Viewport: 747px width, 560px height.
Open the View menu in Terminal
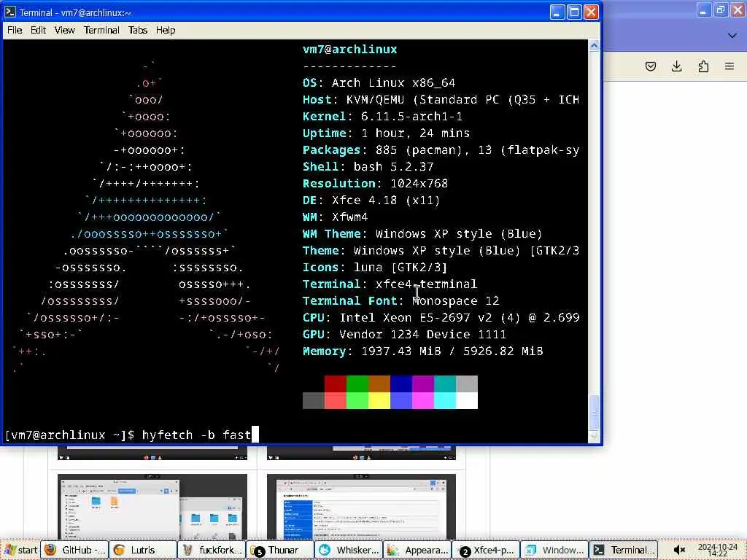pyautogui.click(x=64, y=30)
